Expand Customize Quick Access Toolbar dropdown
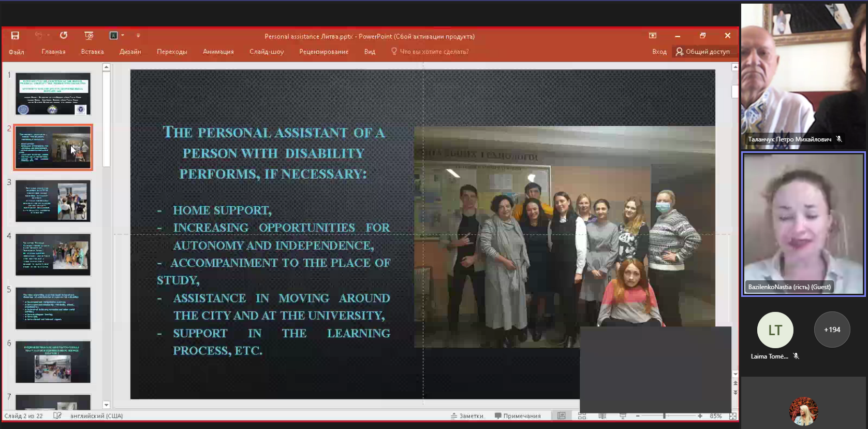This screenshot has height=429, width=868. click(138, 36)
